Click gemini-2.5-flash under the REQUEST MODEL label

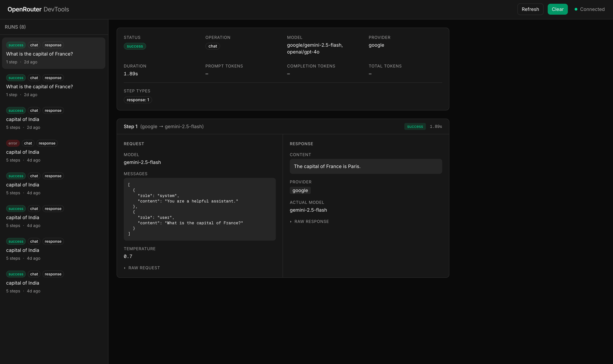pos(142,162)
